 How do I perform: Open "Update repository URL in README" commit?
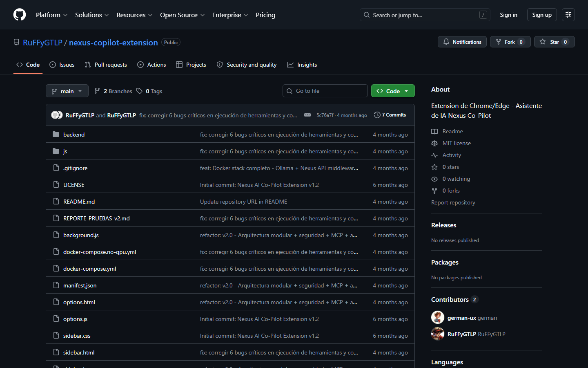(243, 202)
